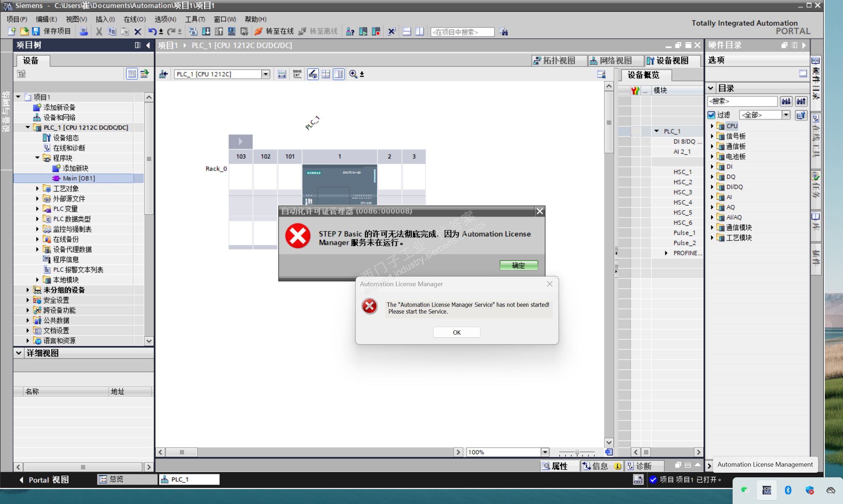Click the delete X toolbar icon
Viewport: 843px width, 504px height.
[x=138, y=32]
